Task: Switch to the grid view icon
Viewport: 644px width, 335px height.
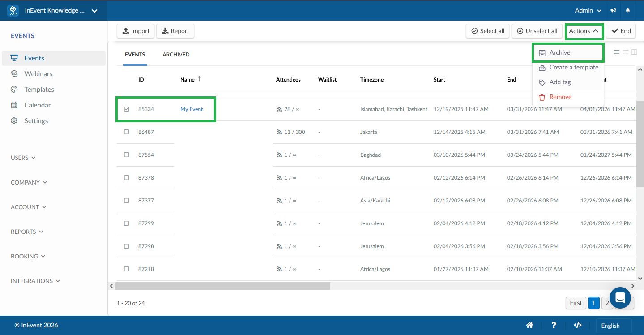Action: pyautogui.click(x=634, y=52)
